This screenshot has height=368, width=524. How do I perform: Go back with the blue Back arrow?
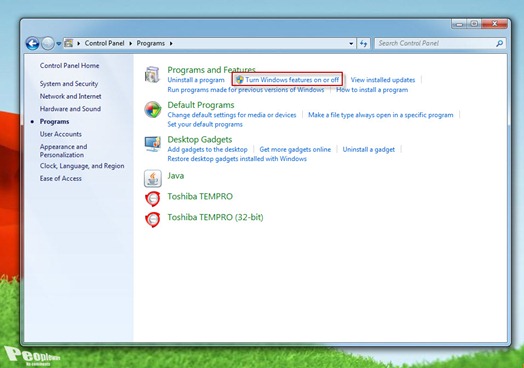[32, 43]
